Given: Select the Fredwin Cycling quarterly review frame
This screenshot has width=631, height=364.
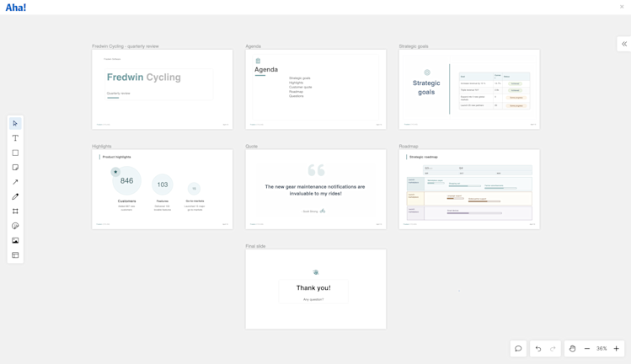Looking at the screenshot, I should pos(163,89).
